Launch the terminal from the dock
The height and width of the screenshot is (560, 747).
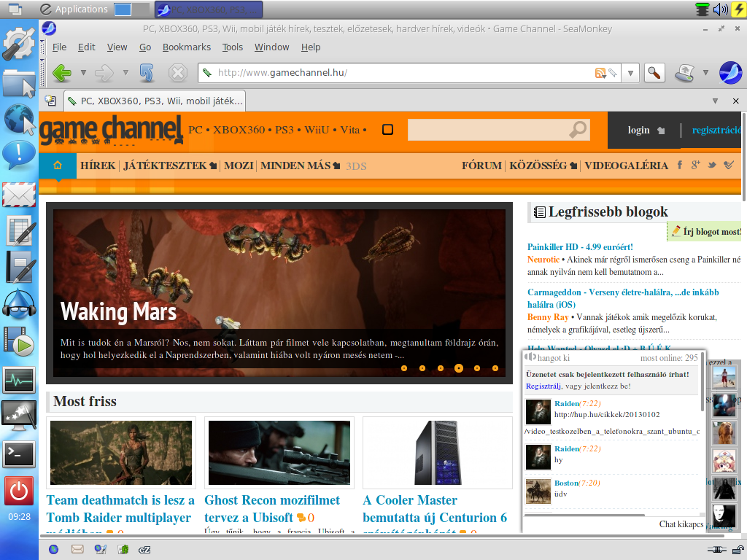pyautogui.click(x=19, y=454)
